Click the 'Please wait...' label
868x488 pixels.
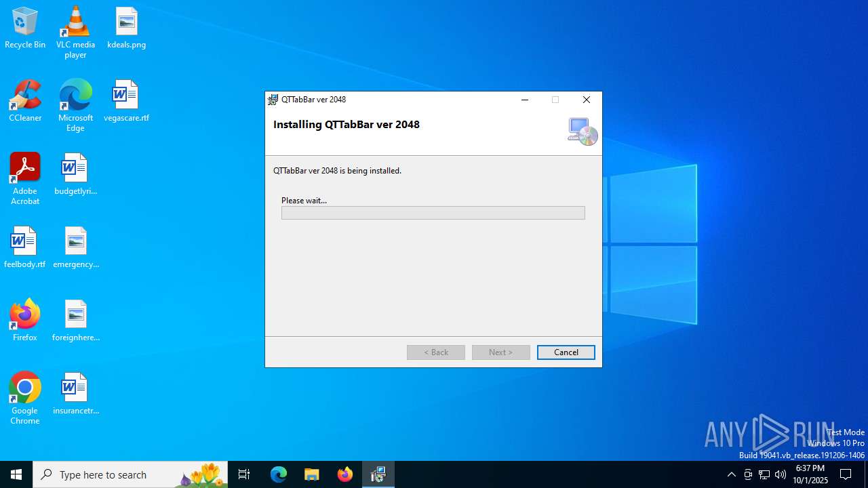click(x=304, y=201)
